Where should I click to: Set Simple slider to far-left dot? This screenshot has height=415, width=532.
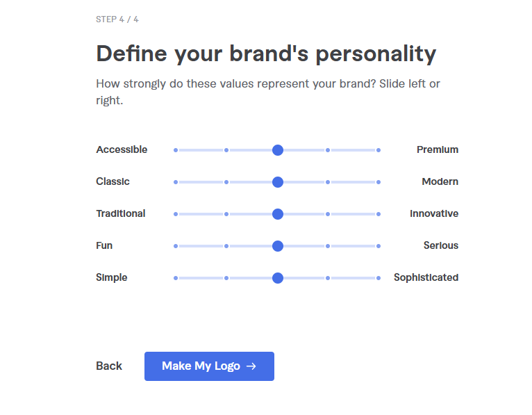pos(176,278)
